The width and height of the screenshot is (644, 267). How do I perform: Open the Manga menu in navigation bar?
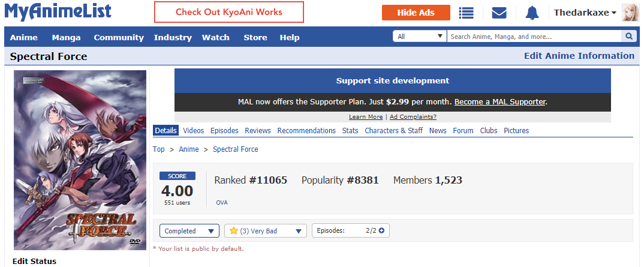coord(66,37)
